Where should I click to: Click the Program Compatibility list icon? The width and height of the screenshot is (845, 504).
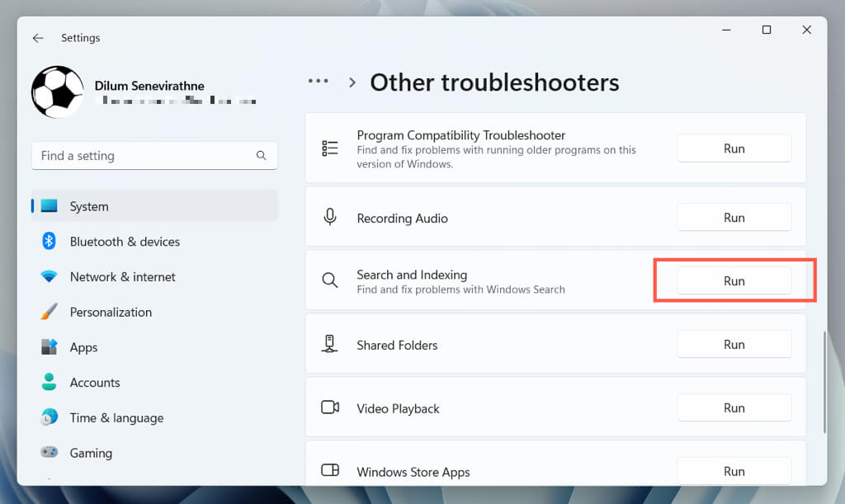click(330, 148)
